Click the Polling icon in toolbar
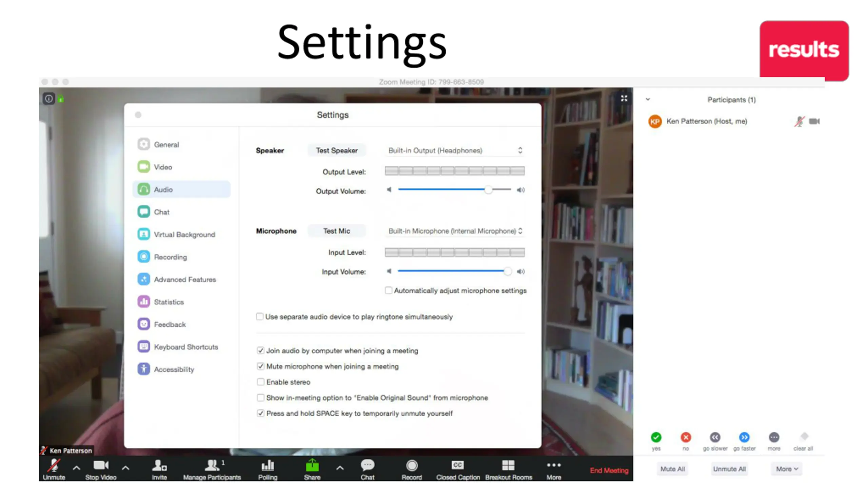The height and width of the screenshot is (488, 868). point(267,466)
